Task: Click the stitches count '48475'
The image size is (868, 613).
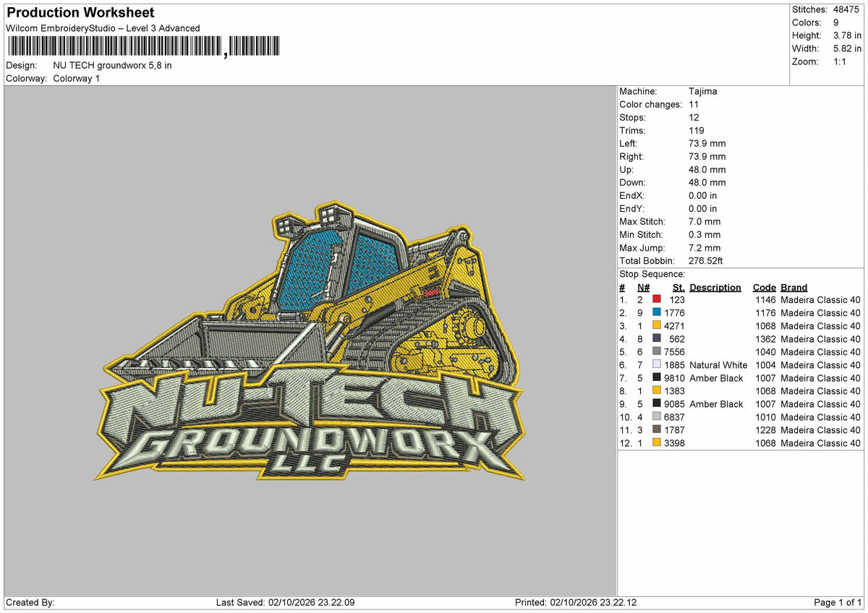Action: [x=848, y=9]
